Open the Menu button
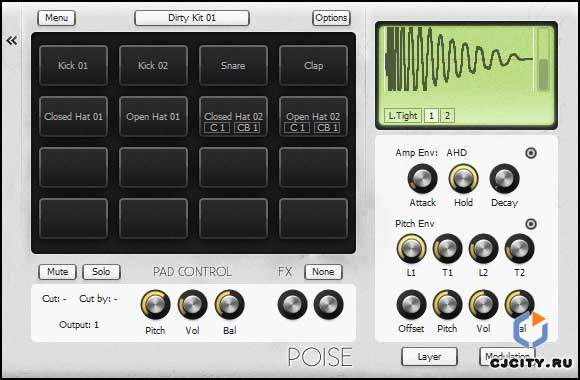 (x=56, y=18)
